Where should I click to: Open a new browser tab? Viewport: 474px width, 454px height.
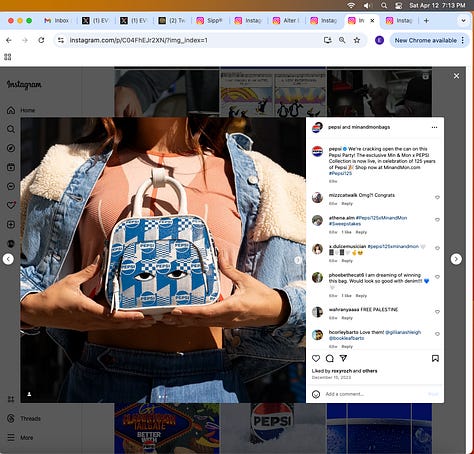tap(426, 21)
